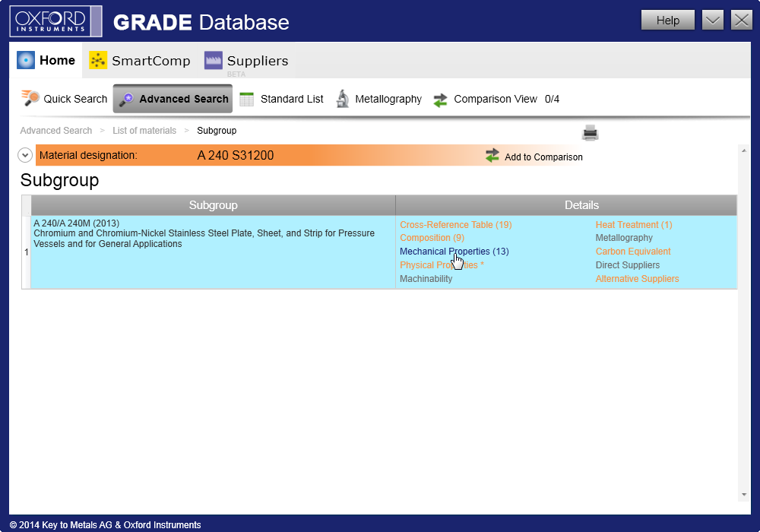Click the SmartComp yellow icon
760x532 pixels.
(98, 60)
